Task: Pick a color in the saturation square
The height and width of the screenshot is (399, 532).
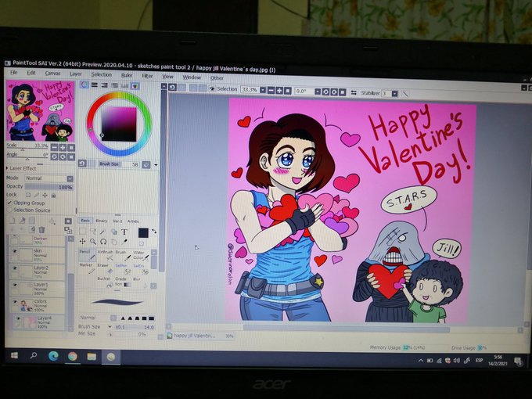Action: [x=119, y=124]
